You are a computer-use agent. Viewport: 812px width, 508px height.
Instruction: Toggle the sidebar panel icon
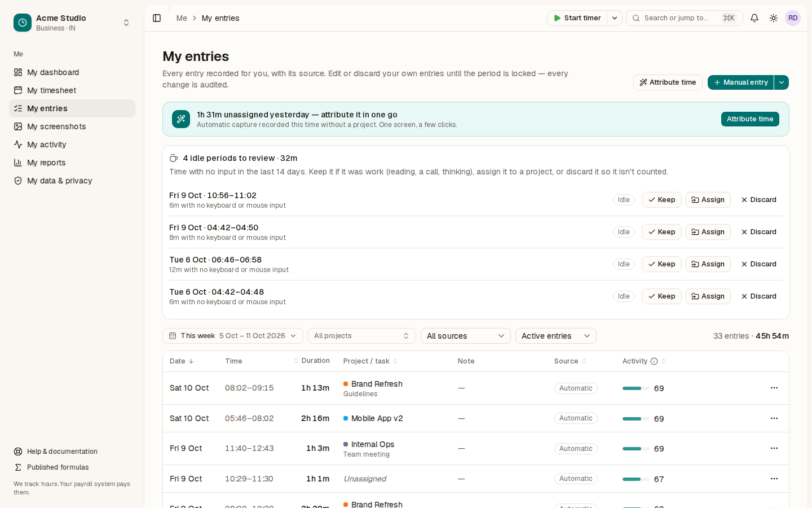pyautogui.click(x=157, y=18)
